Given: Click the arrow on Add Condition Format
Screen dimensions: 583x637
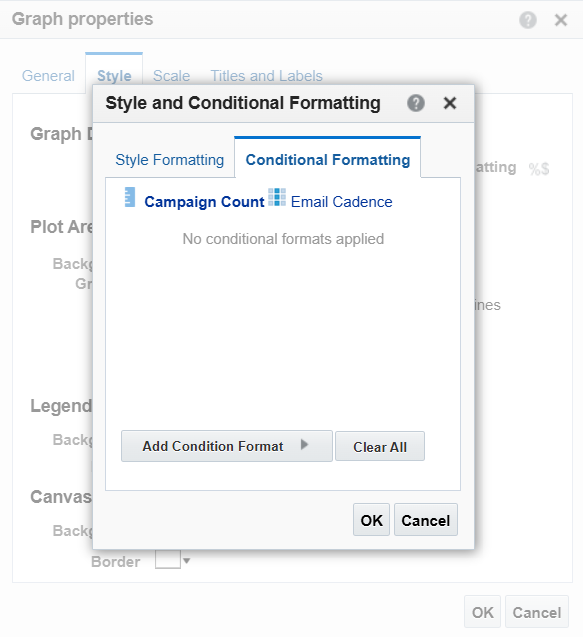Looking at the screenshot, I should (304, 445).
